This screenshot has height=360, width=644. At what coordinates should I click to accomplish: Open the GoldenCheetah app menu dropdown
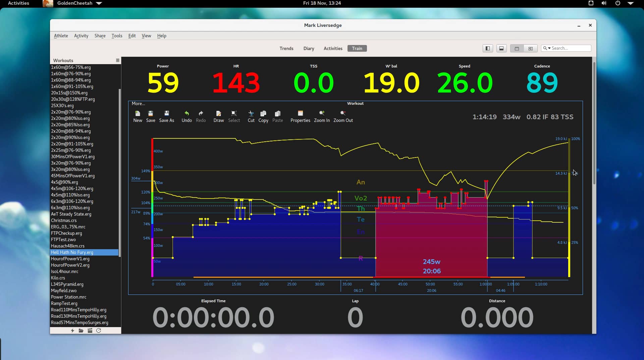99,3
